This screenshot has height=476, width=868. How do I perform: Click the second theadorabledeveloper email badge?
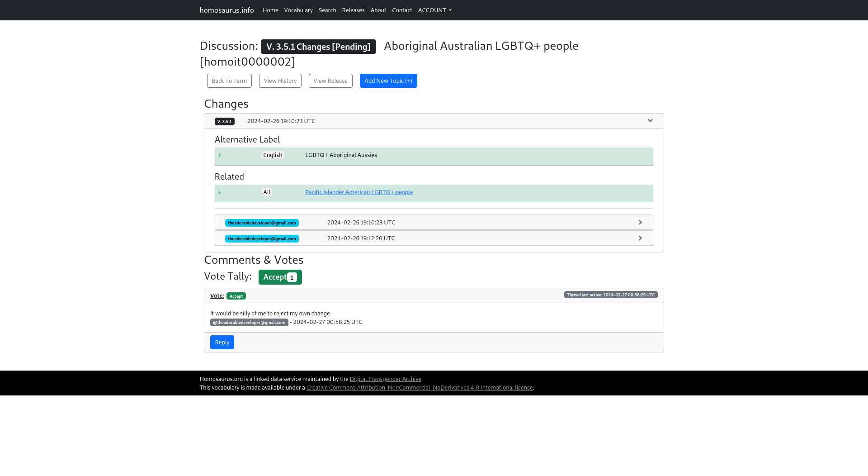262,238
